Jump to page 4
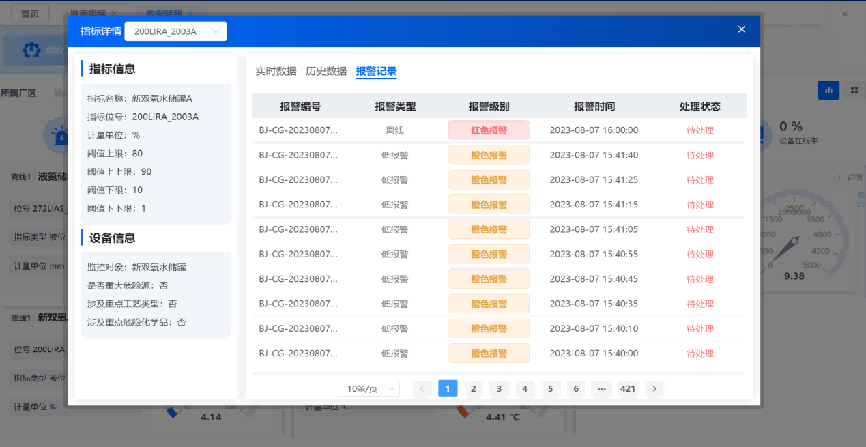The width and height of the screenshot is (866, 447). click(525, 389)
